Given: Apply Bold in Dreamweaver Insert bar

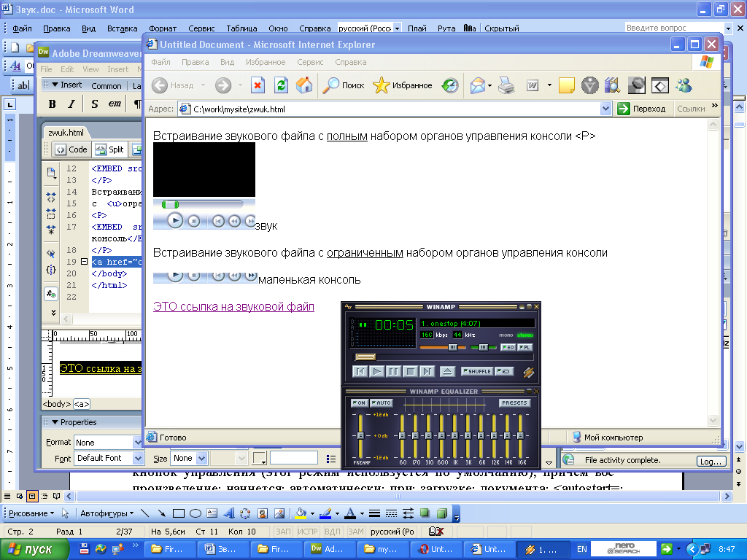Looking at the screenshot, I should pyautogui.click(x=52, y=104).
